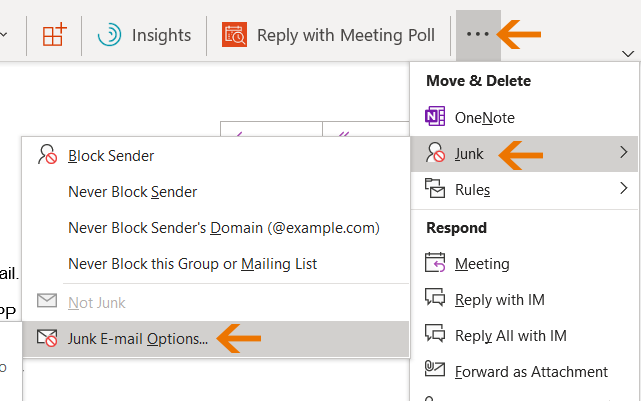Click the Reply with Meeting Poll label

pos(345,35)
